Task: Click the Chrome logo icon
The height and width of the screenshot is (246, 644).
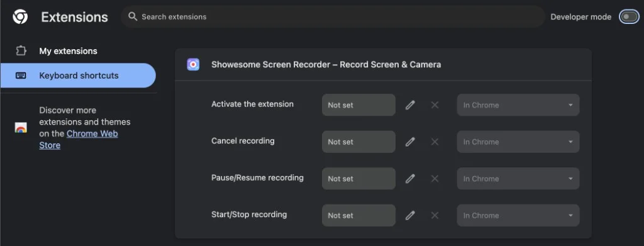Action: pyautogui.click(x=20, y=17)
